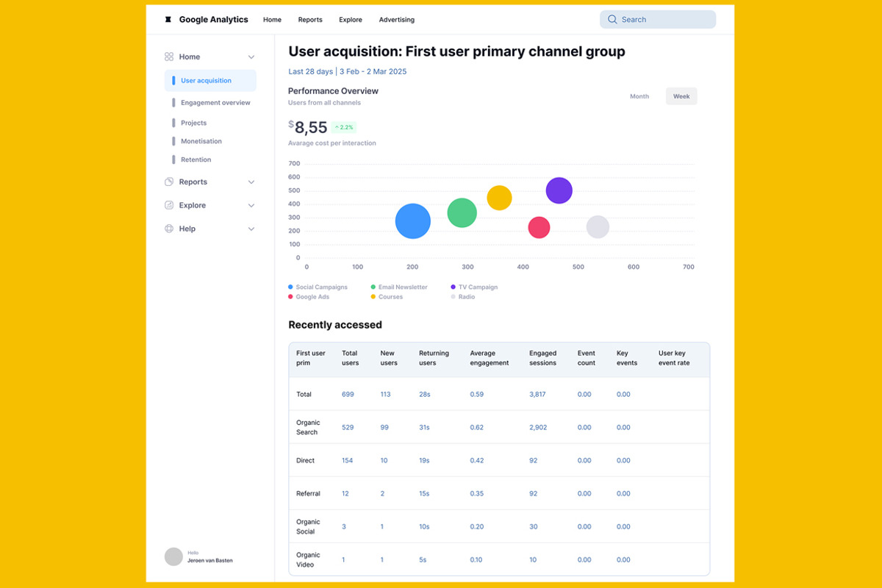Click the Engaged sessions column header
The image size is (882, 588).
click(543, 358)
